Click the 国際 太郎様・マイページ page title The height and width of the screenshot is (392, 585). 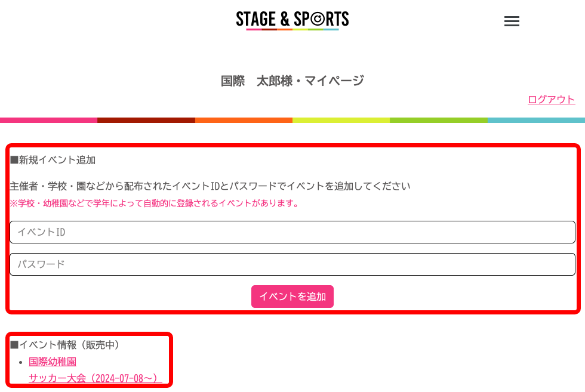pos(292,81)
